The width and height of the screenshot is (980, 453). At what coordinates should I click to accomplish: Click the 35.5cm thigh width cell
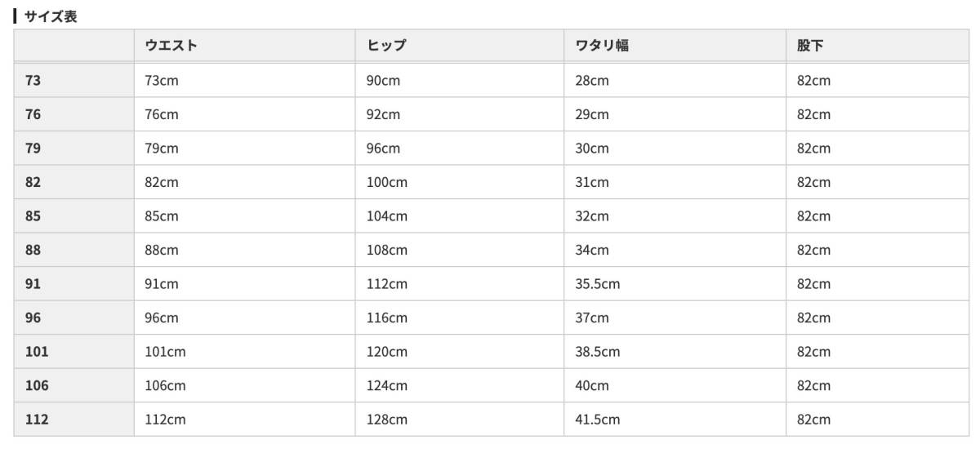tap(597, 284)
